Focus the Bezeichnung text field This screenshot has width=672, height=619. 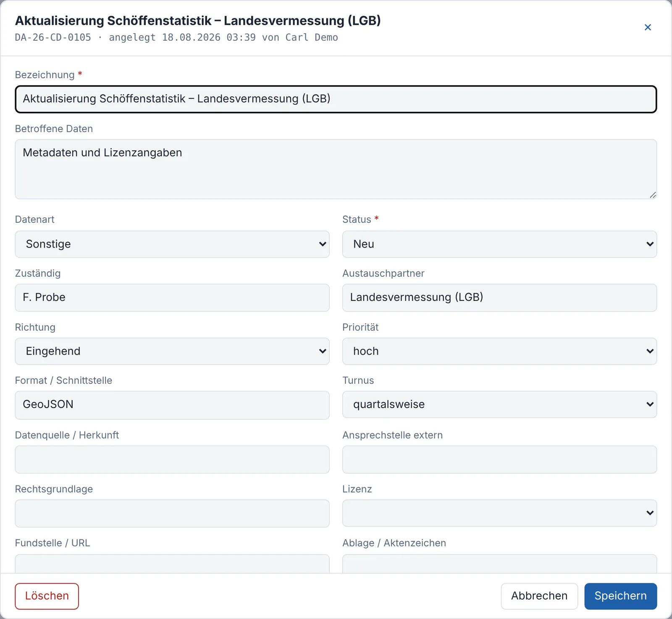[x=336, y=99]
